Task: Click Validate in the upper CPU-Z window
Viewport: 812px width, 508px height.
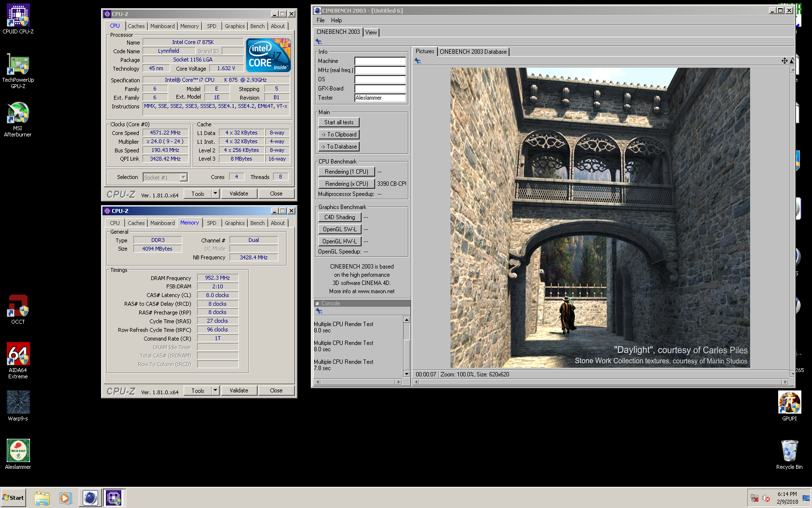Action: click(x=239, y=194)
